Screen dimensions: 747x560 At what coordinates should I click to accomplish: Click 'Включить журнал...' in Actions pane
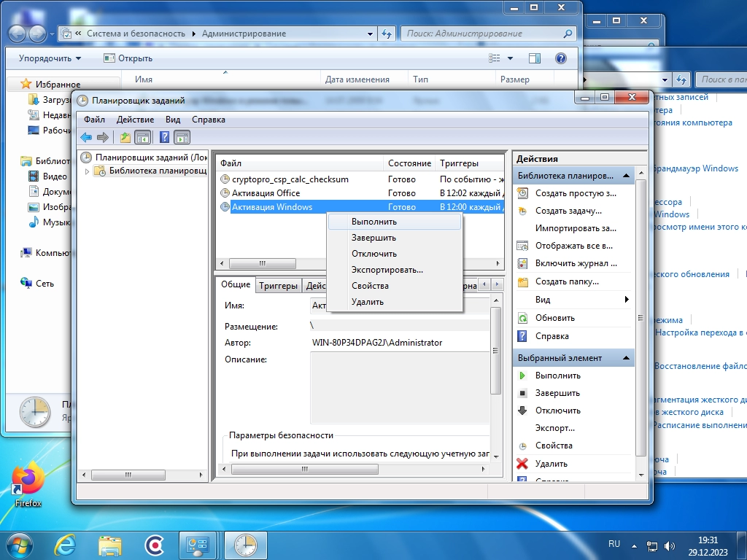(x=576, y=263)
